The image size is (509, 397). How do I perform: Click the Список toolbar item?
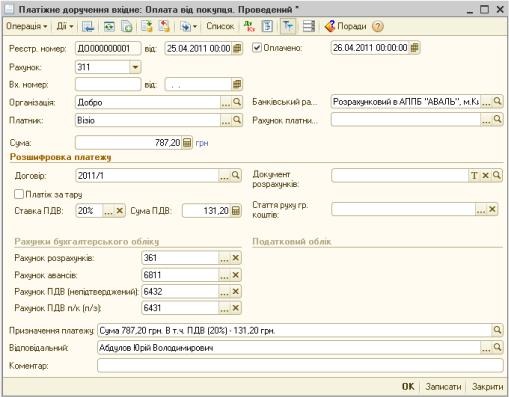tap(220, 26)
